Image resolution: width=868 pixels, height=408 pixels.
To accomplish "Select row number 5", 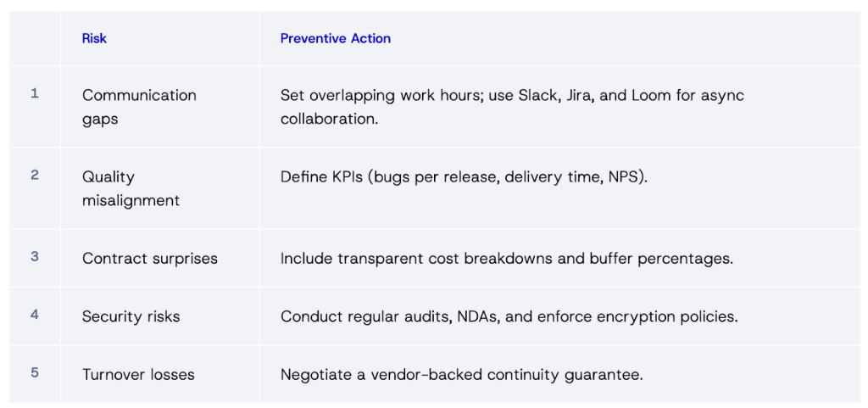I will [x=35, y=372].
